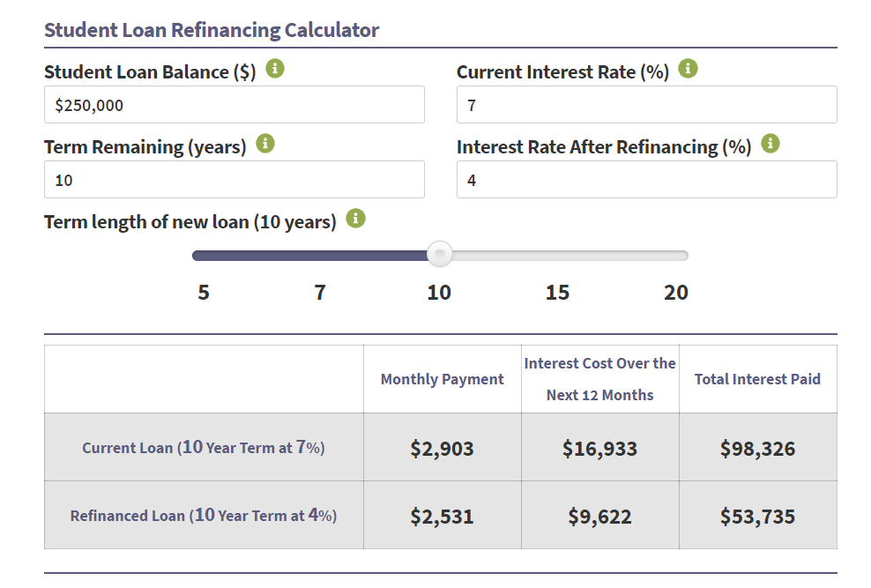Open info tooltip for Term Remaining
The height and width of the screenshot is (588, 871).
pyautogui.click(x=265, y=144)
